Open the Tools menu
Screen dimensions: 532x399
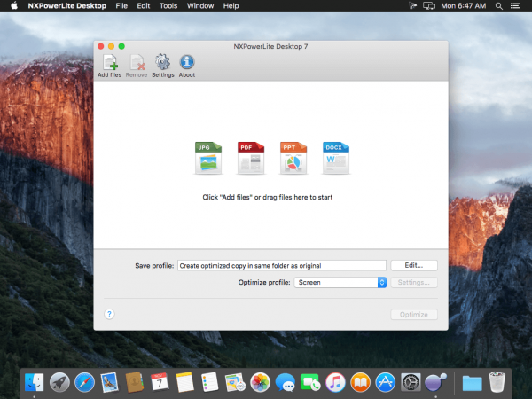168,6
